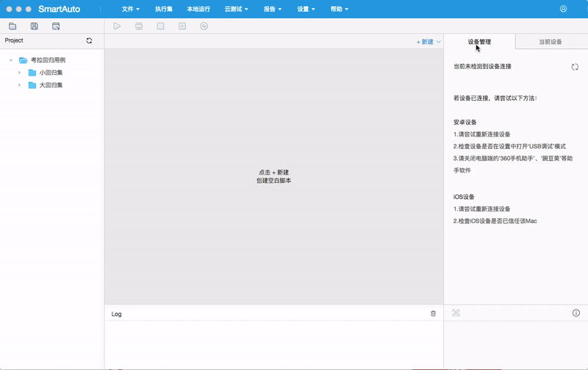
Task: Open the user account icon
Action: pyautogui.click(x=563, y=9)
